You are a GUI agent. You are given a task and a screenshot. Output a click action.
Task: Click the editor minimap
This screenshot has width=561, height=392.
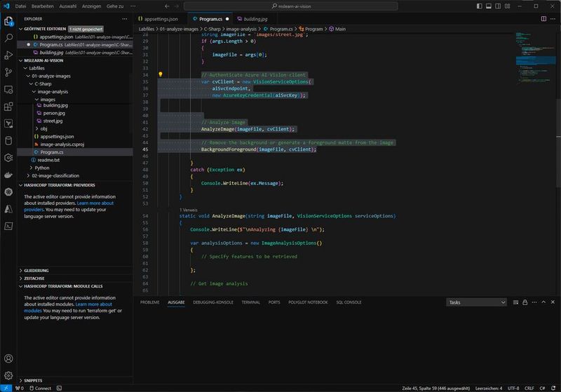pos(535,58)
